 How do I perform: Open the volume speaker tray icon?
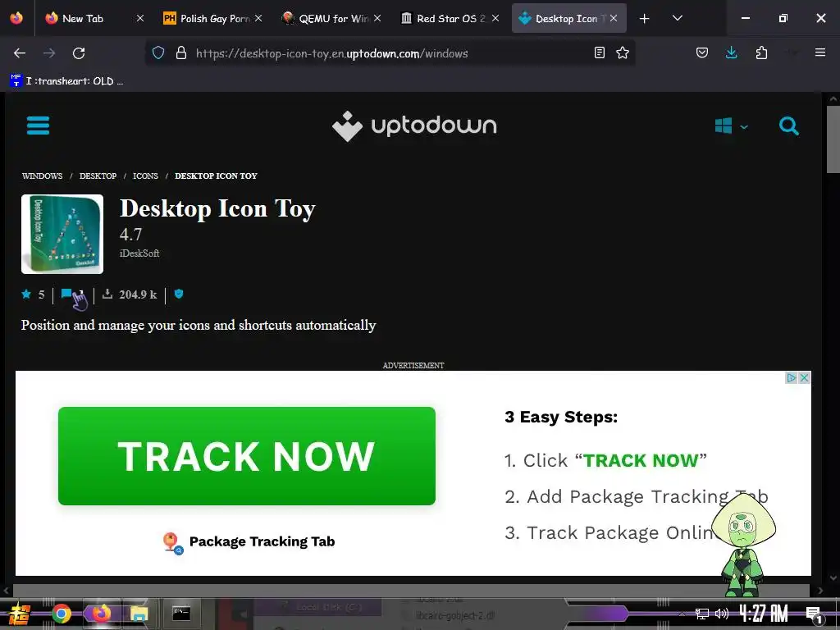point(722,614)
